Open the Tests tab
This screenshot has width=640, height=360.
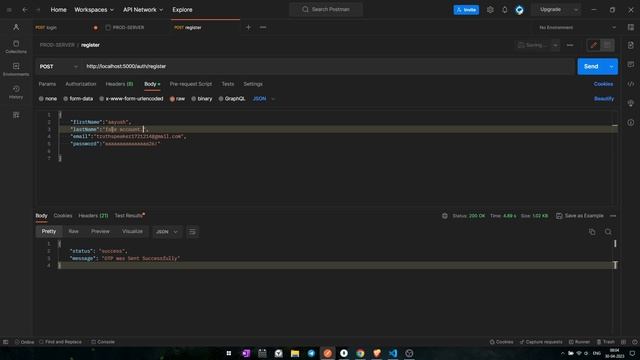tap(228, 84)
